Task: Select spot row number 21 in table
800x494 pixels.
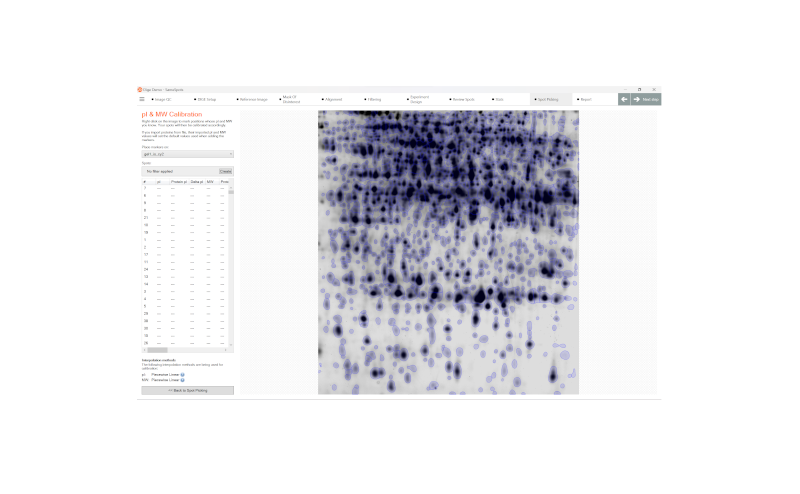Action: [185, 217]
